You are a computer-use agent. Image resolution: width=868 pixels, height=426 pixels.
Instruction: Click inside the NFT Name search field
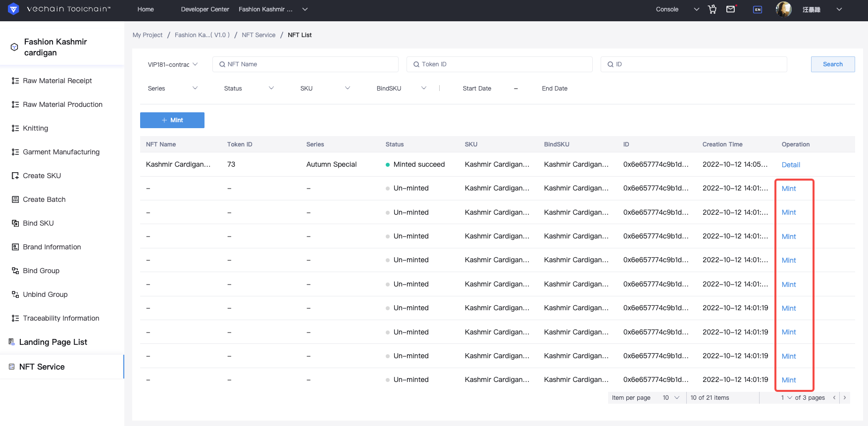306,64
